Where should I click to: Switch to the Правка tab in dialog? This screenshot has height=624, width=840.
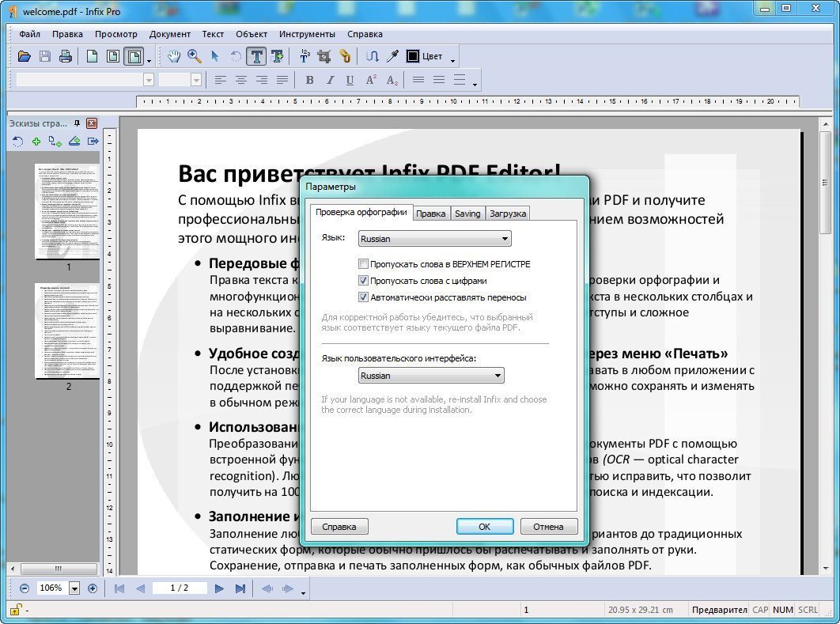tap(431, 214)
